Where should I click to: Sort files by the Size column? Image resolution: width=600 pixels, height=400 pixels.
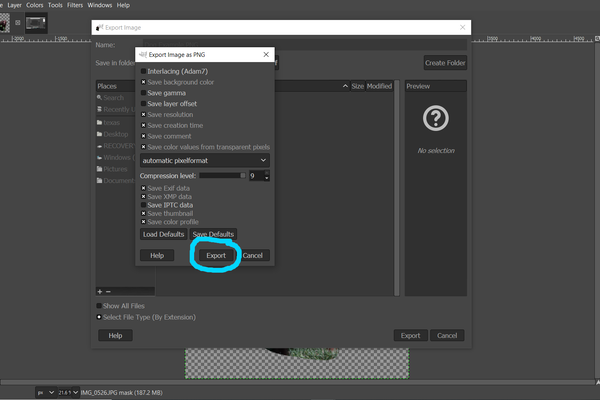coord(358,86)
